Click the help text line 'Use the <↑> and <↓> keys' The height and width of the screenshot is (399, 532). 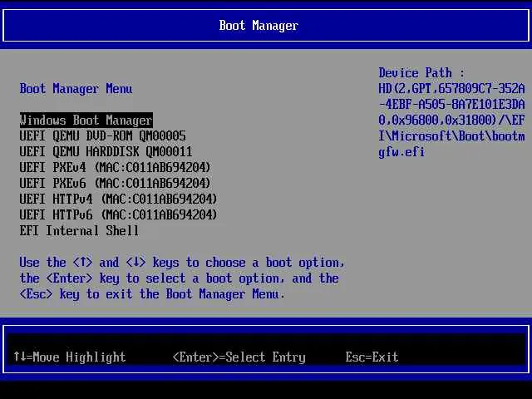(182, 263)
